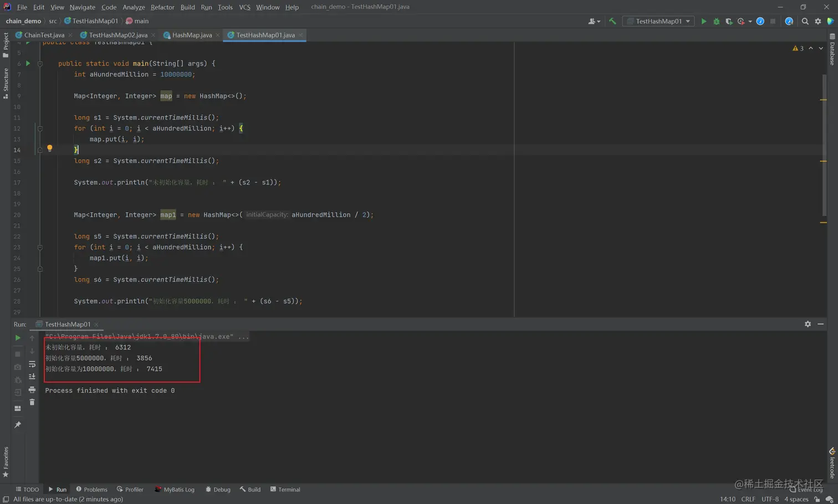Image resolution: width=838 pixels, height=504 pixels.
Task: Click the warning count indicator showing 3
Action: [798, 49]
